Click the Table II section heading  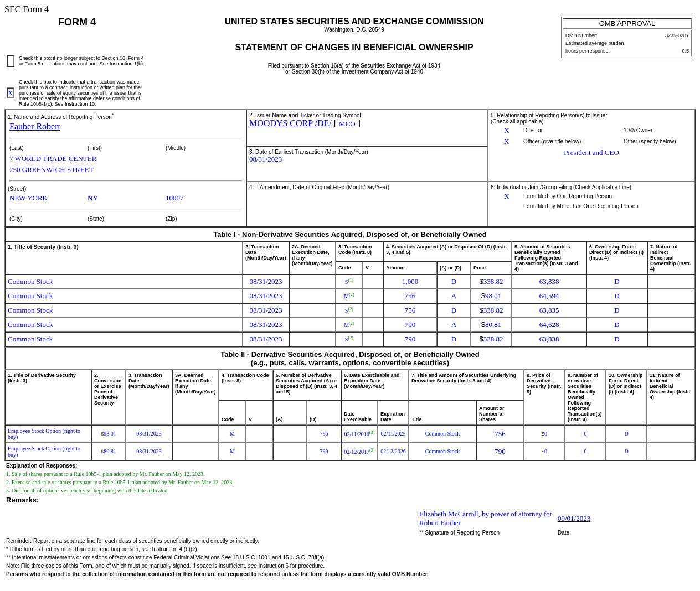coord(350,359)
